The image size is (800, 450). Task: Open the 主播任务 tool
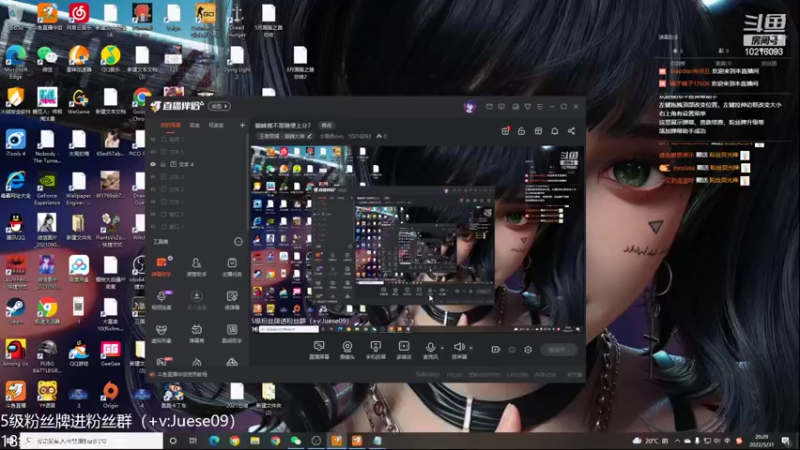coord(232,267)
